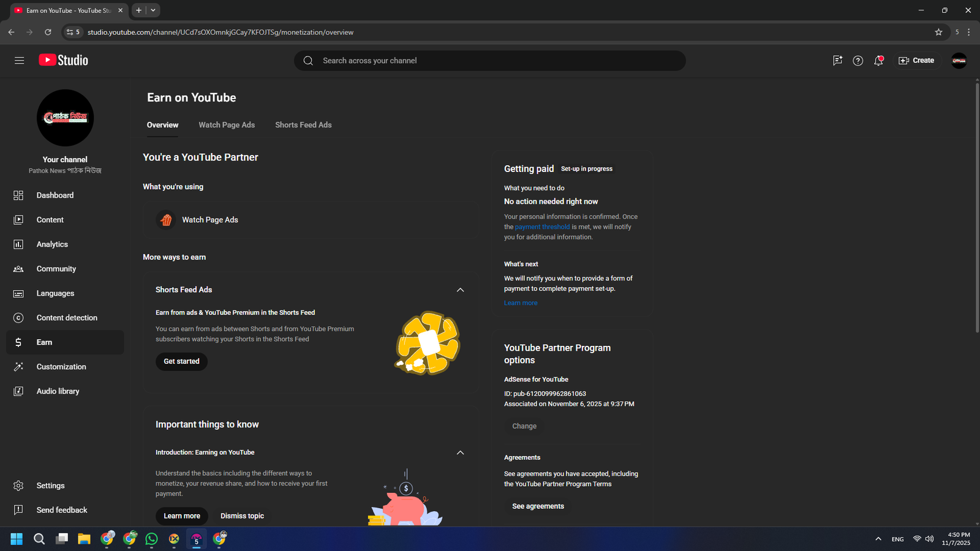Reload the page
980x551 pixels.
[48, 32]
